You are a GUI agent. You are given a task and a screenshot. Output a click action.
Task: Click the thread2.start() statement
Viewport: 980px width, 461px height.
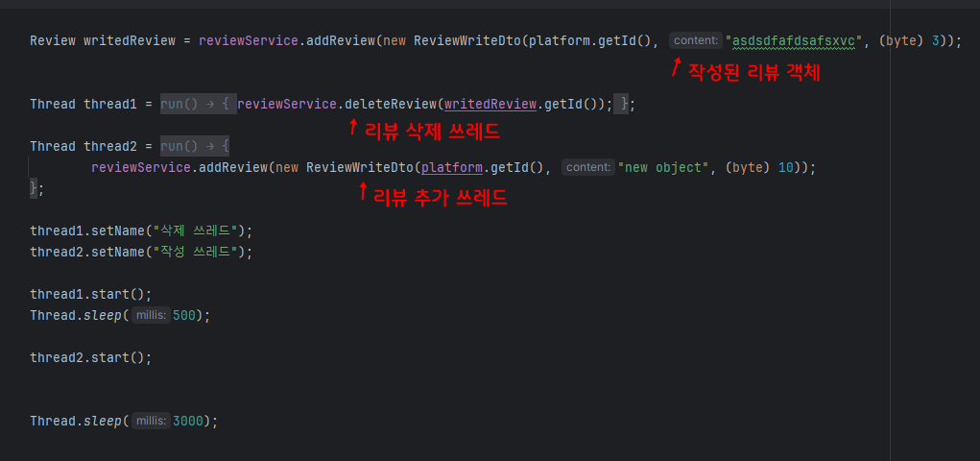pos(90,358)
